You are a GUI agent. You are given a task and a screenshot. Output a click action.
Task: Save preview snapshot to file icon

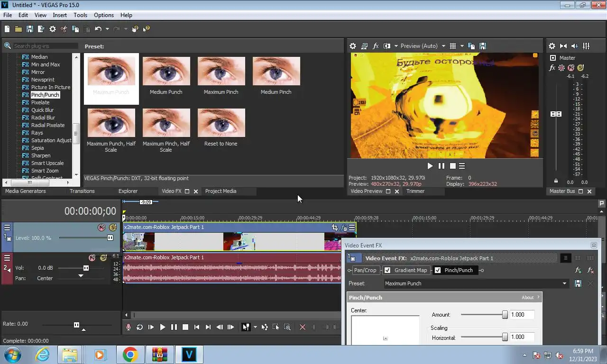pyautogui.click(x=483, y=46)
